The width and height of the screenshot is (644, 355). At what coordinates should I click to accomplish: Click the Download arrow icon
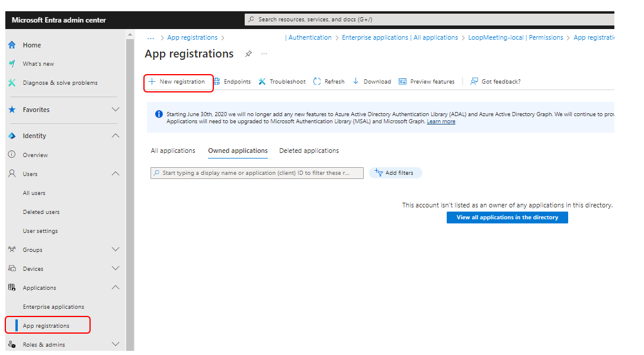pyautogui.click(x=355, y=81)
